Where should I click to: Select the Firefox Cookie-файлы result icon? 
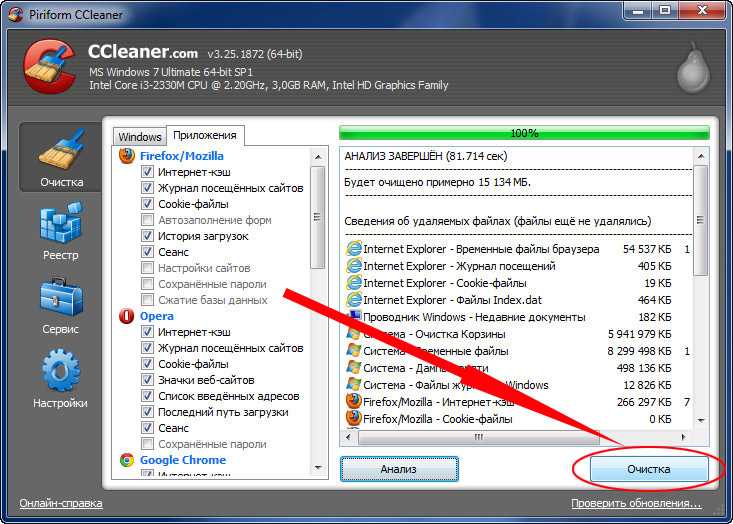pyautogui.click(x=354, y=418)
